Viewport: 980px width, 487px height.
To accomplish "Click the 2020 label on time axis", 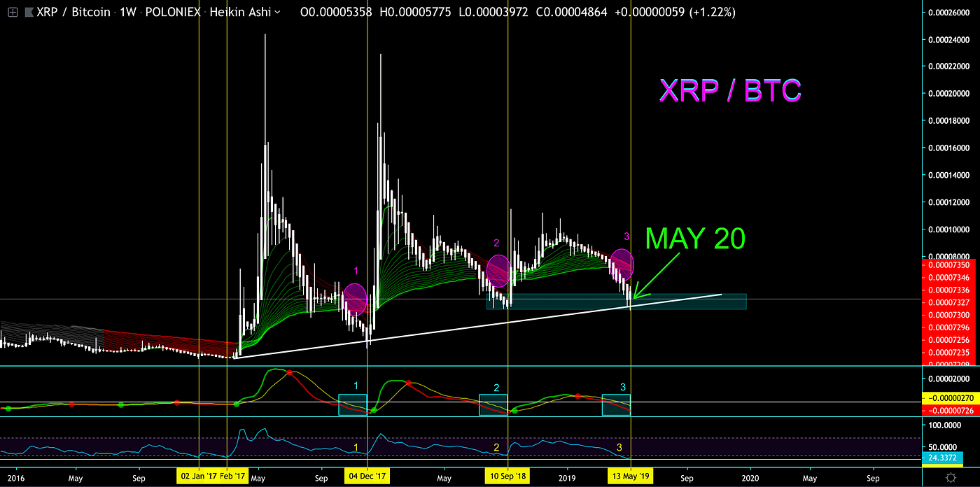I will pyautogui.click(x=750, y=479).
